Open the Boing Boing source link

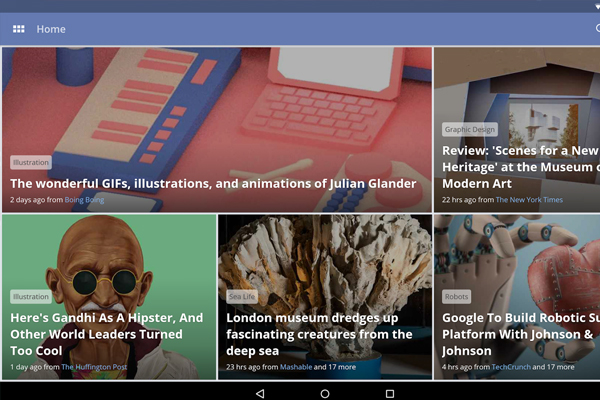tap(84, 199)
